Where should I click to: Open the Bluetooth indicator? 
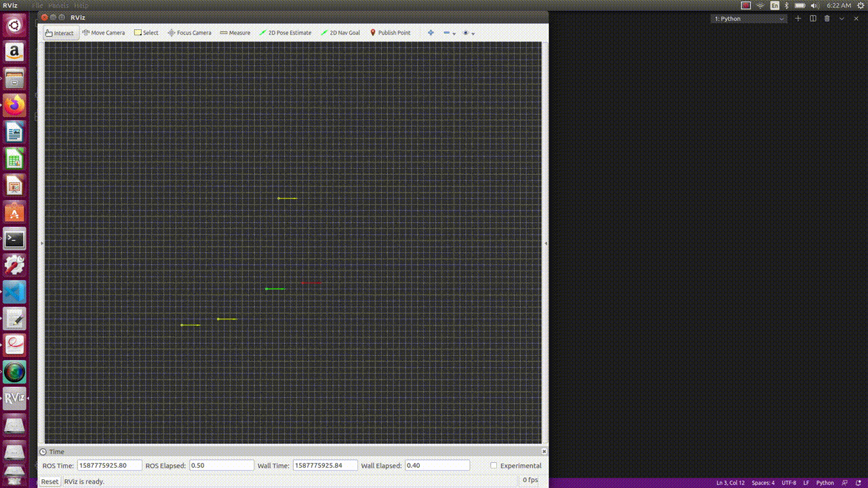click(787, 5)
